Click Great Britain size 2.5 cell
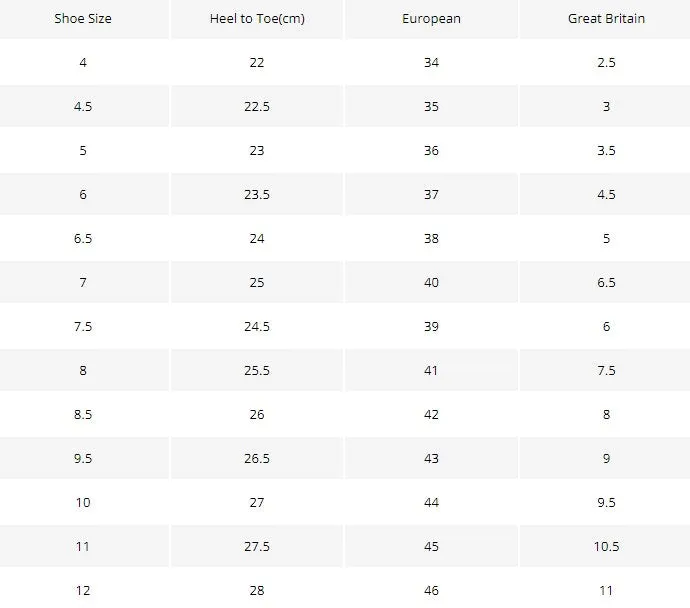The image size is (690, 608). point(606,62)
